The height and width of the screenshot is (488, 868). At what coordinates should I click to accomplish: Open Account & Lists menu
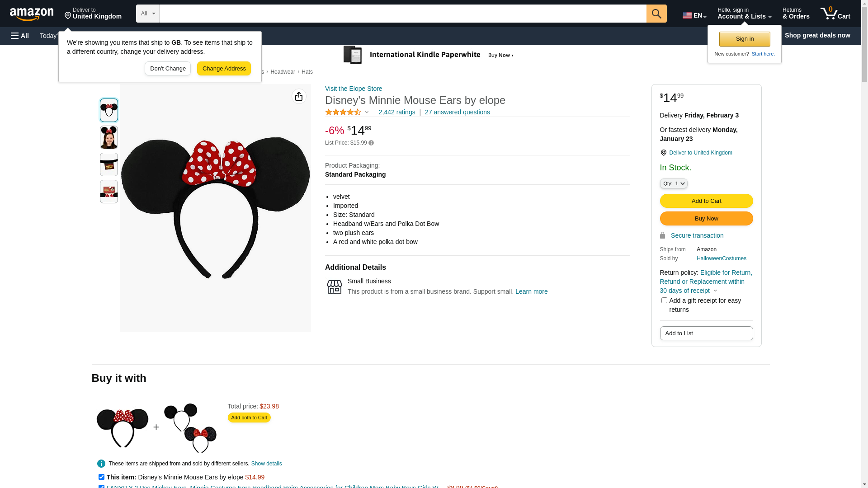click(x=744, y=14)
